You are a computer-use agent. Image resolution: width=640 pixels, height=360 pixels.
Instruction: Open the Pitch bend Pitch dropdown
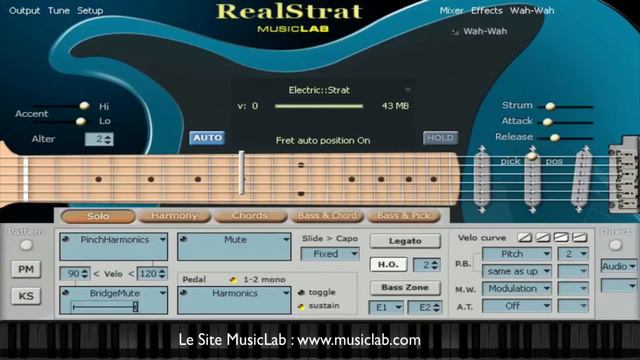click(517, 254)
